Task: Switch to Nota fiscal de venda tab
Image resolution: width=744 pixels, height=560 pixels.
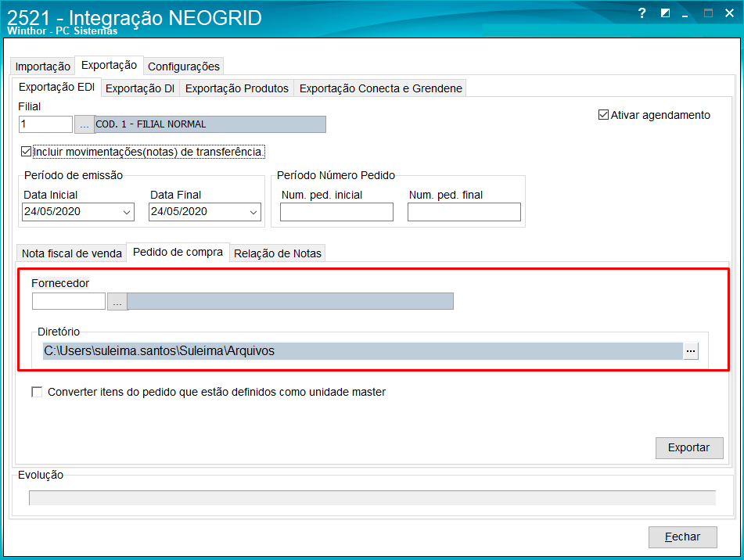Action: point(72,253)
